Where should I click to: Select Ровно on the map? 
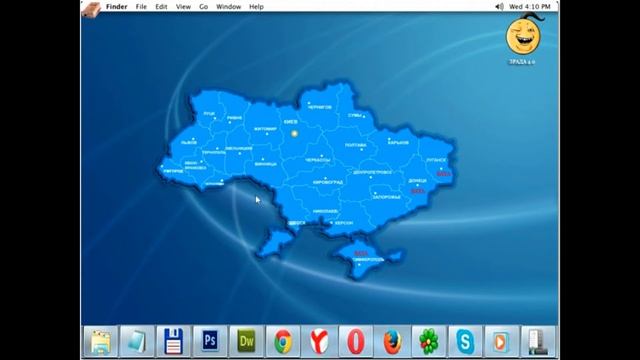(234, 118)
